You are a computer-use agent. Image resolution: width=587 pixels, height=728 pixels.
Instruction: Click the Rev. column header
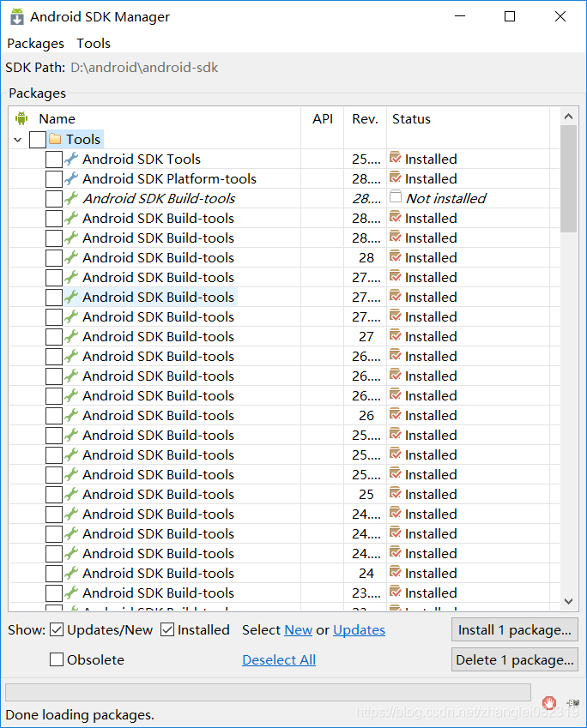[365, 119]
